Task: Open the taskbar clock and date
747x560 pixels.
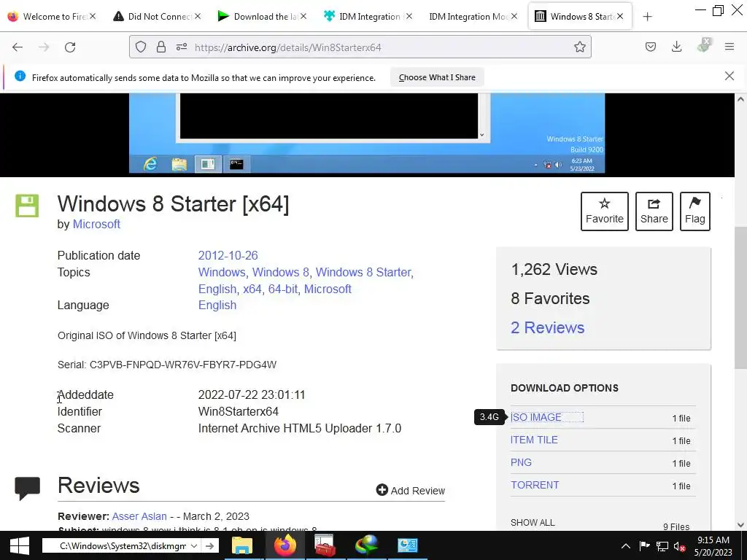Action: [x=713, y=546]
